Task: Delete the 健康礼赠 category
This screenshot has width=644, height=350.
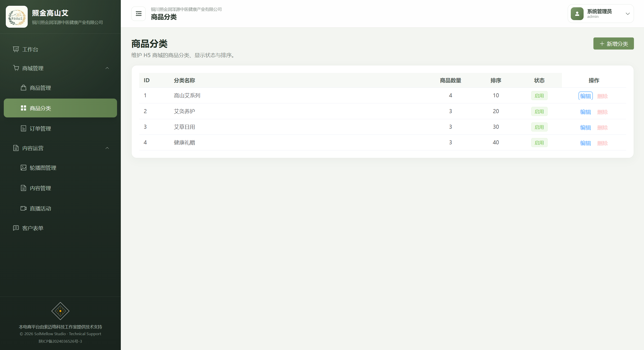Action: pos(602,143)
